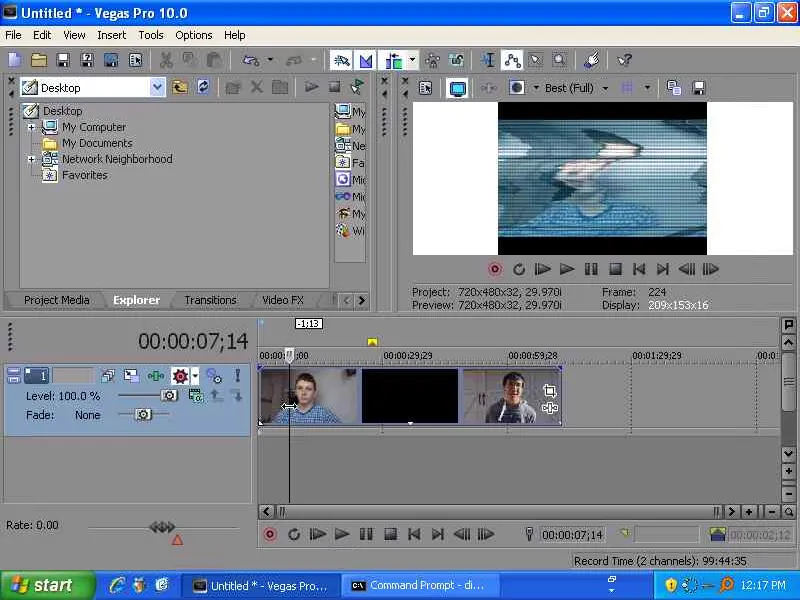Expand the My Computer tree node
This screenshot has width=800, height=600.
click(x=32, y=127)
